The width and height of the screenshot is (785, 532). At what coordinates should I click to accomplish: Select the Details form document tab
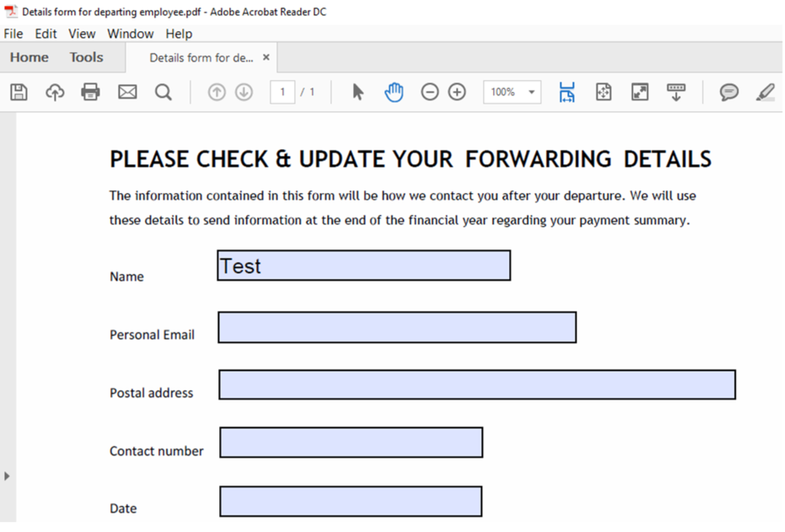coord(202,58)
